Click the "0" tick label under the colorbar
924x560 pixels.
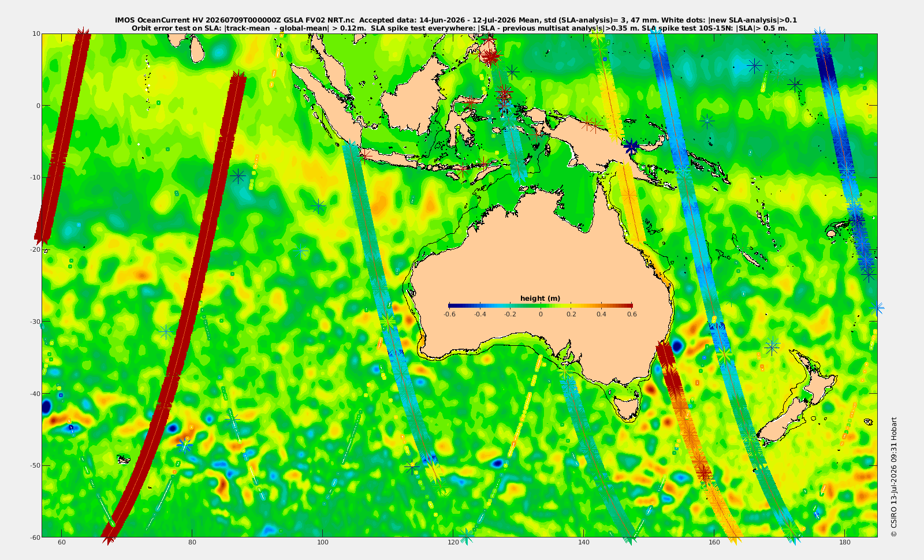click(x=541, y=314)
